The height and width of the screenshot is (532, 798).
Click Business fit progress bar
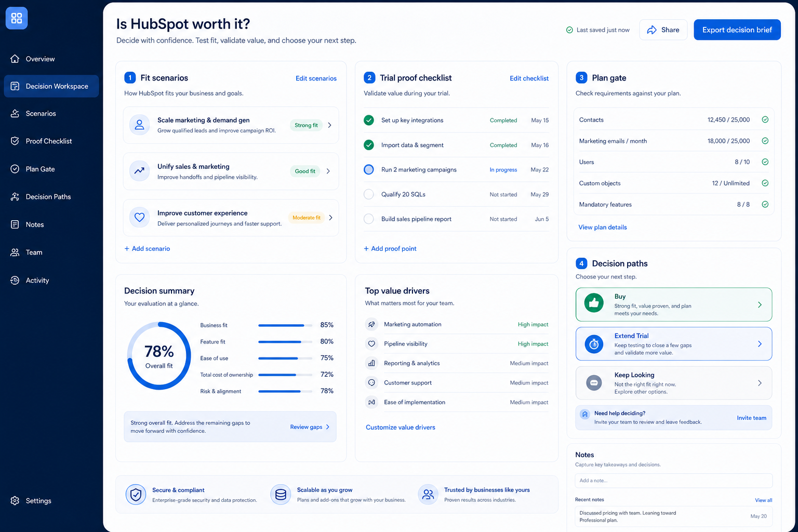click(285, 325)
